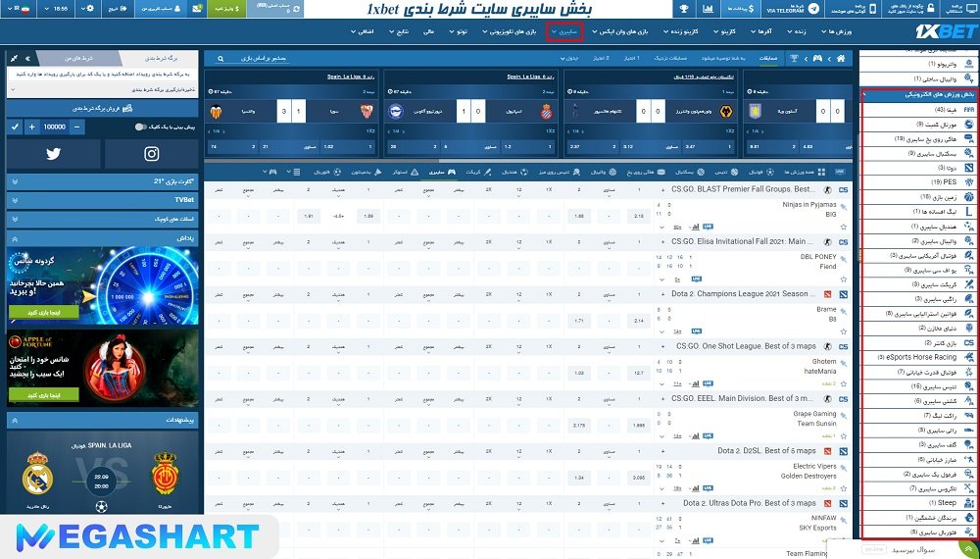The image size is (980, 559).
Task: Open the ورزش ها sports menu
Action: [x=836, y=32]
